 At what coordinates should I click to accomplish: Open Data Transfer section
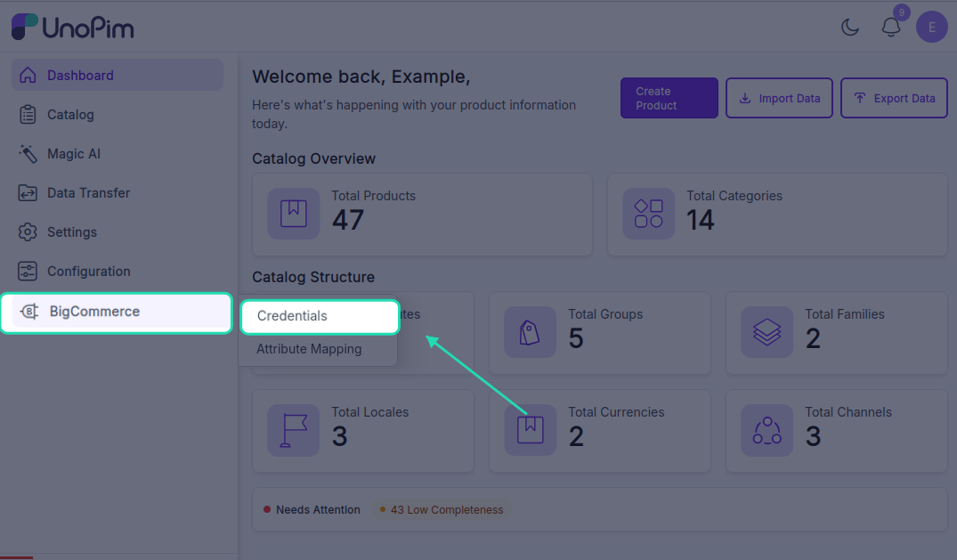(x=118, y=193)
